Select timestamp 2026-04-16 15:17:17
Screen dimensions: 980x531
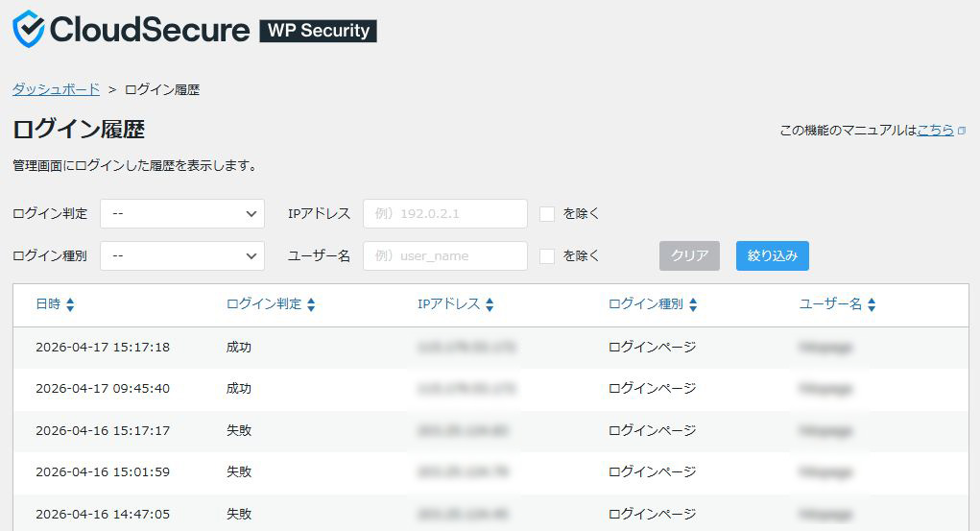103,430
